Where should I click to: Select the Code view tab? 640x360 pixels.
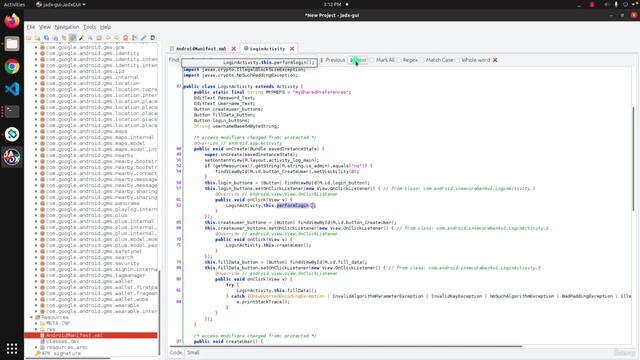point(176,353)
